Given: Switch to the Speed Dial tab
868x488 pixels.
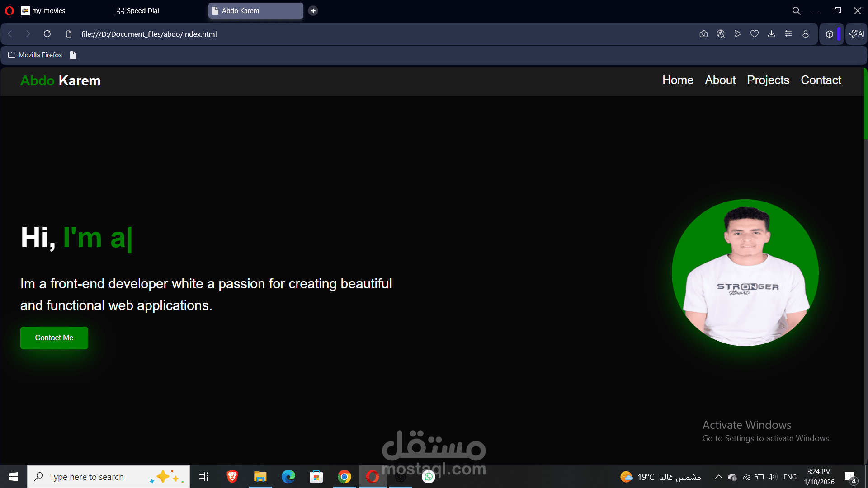Looking at the screenshot, I should point(143,11).
